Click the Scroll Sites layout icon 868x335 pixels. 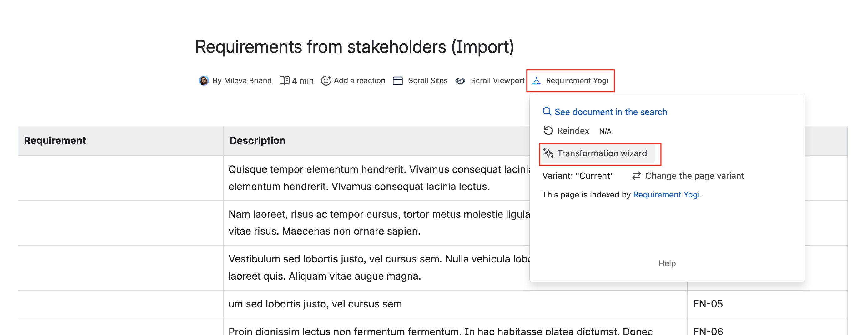[398, 80]
